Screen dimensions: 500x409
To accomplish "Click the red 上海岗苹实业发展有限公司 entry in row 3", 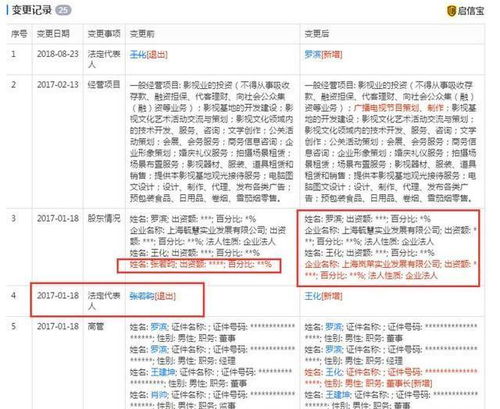I will coord(391,270).
